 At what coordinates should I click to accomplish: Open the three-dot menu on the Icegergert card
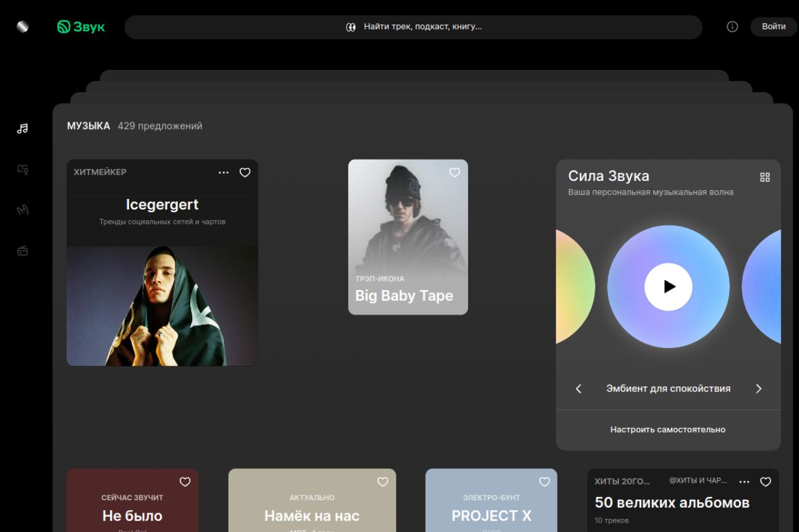pos(223,173)
